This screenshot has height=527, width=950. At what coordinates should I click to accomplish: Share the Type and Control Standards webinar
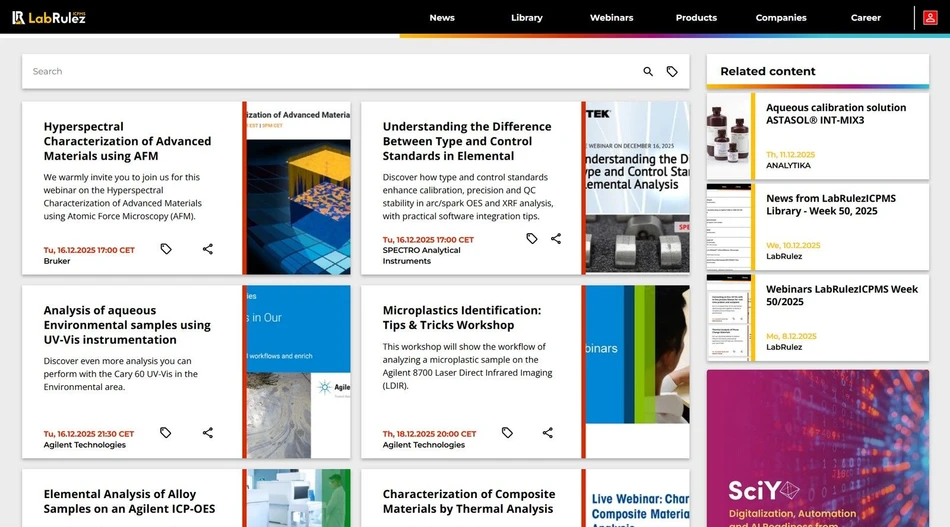[556, 239]
